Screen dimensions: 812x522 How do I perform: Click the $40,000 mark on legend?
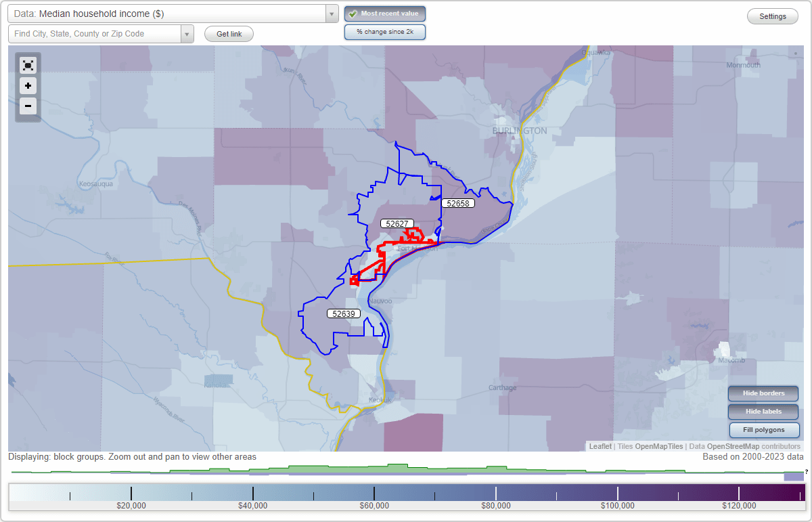tap(252, 505)
